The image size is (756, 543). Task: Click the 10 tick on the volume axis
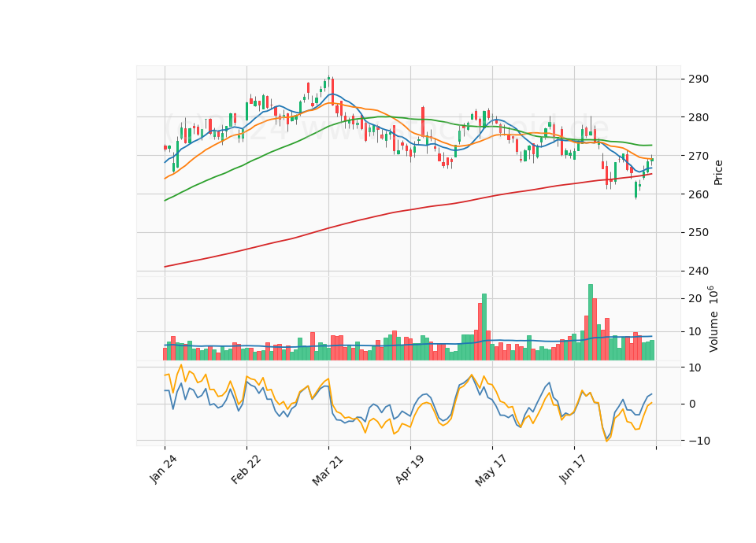(695, 332)
